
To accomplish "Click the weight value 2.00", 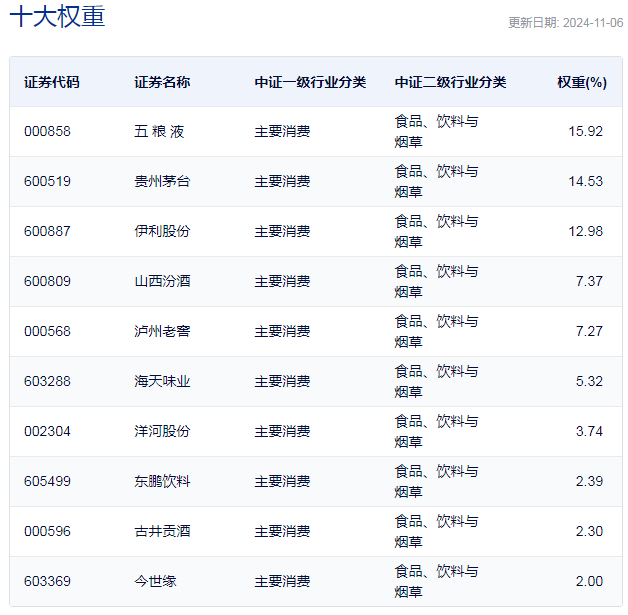I will [589, 581].
